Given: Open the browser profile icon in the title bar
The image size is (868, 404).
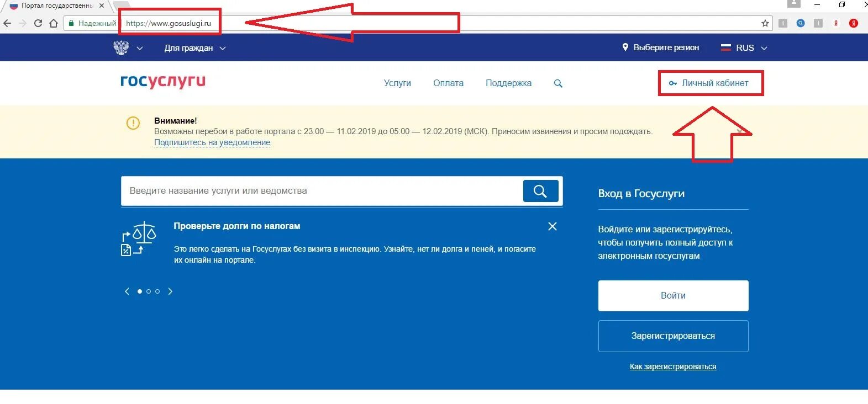Looking at the screenshot, I should pyautogui.click(x=794, y=4).
